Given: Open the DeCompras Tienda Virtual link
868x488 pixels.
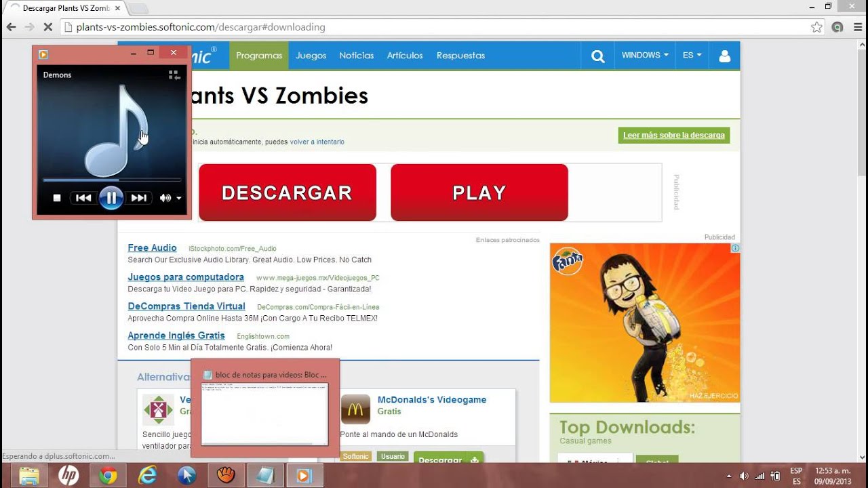Looking at the screenshot, I should click(186, 306).
